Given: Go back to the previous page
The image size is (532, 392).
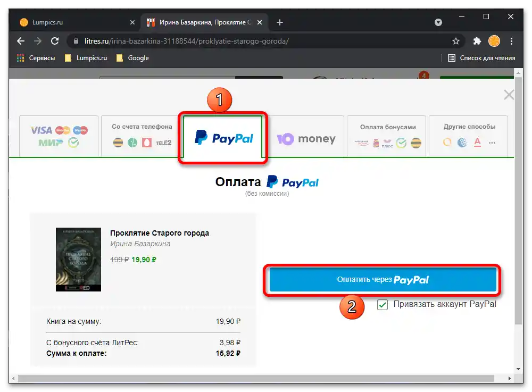Looking at the screenshot, I should click(x=21, y=41).
